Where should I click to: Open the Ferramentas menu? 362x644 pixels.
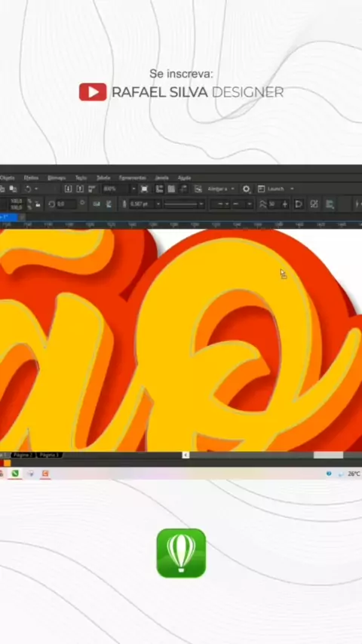point(132,178)
